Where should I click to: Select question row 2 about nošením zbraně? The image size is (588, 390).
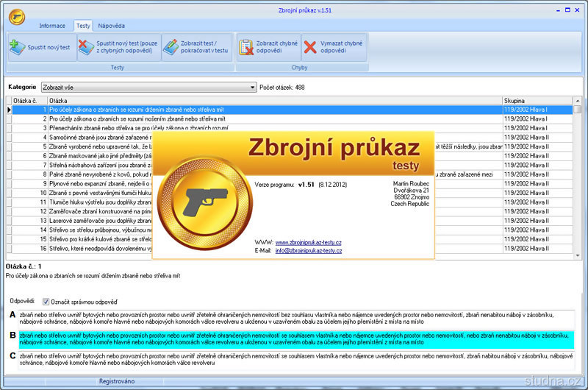click(x=293, y=119)
